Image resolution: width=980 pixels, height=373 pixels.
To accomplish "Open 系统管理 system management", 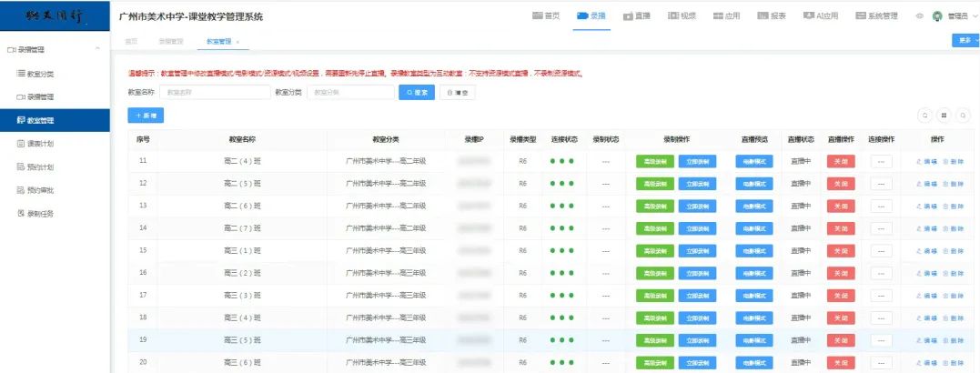I will click(876, 16).
